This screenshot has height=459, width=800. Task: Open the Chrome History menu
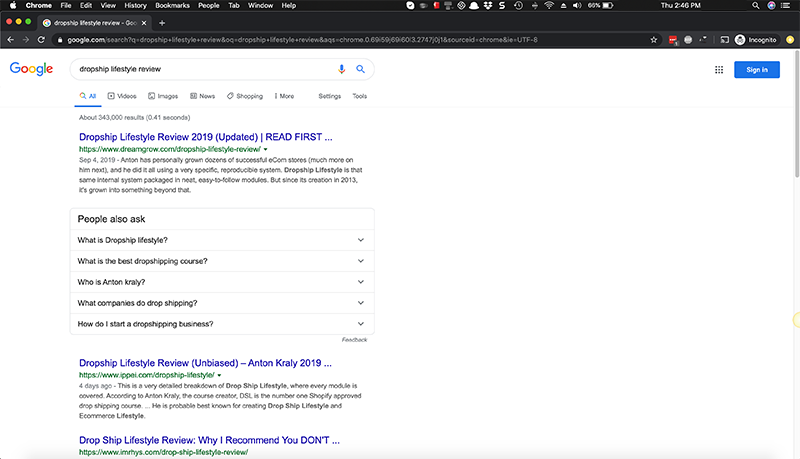point(135,6)
